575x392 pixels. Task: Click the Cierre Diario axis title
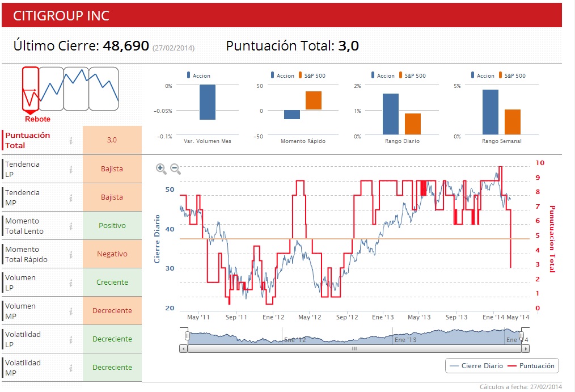point(157,239)
